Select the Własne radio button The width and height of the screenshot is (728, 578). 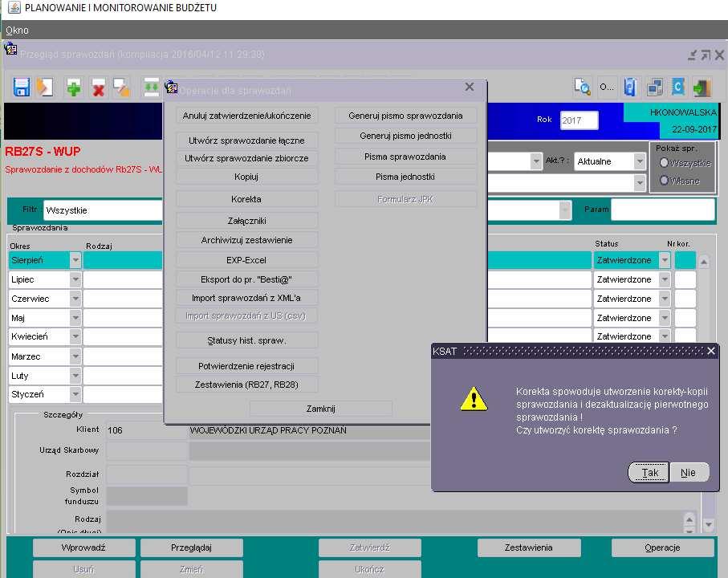(664, 180)
